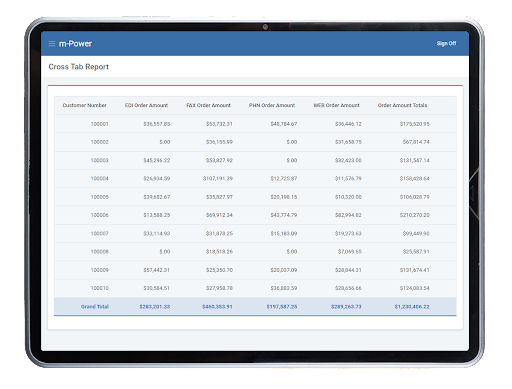Select customer number 100008 cell
Screen dimensions: 512x389
[x=100, y=252]
